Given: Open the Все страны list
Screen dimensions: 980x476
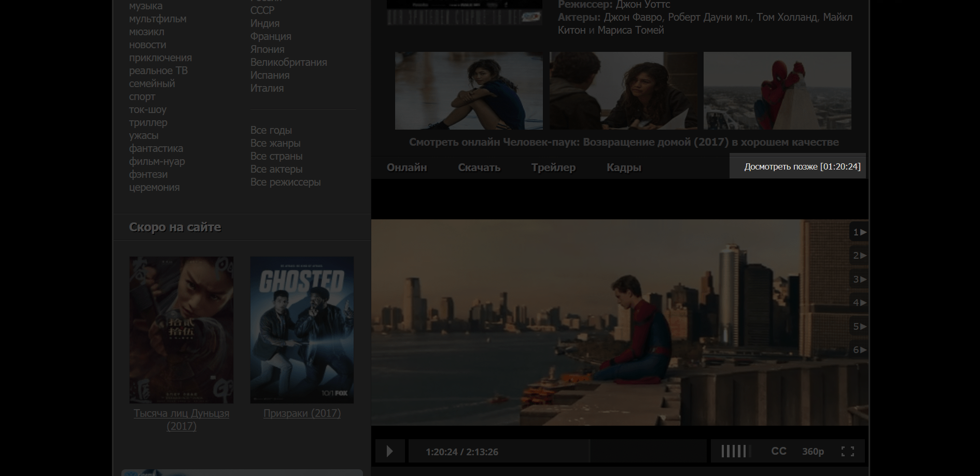Looking at the screenshot, I should point(276,156).
